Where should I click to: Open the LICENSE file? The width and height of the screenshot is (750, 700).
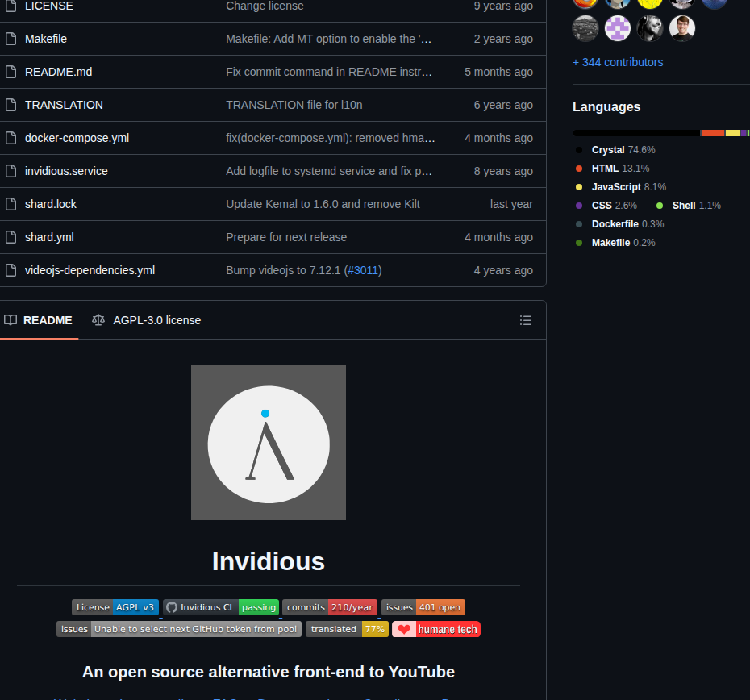[x=48, y=6]
